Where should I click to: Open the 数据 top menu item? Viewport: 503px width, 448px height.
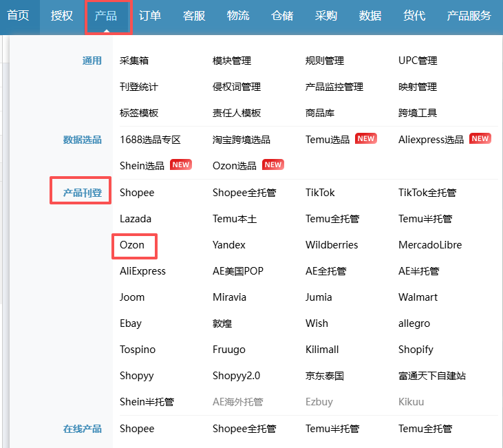370,16
